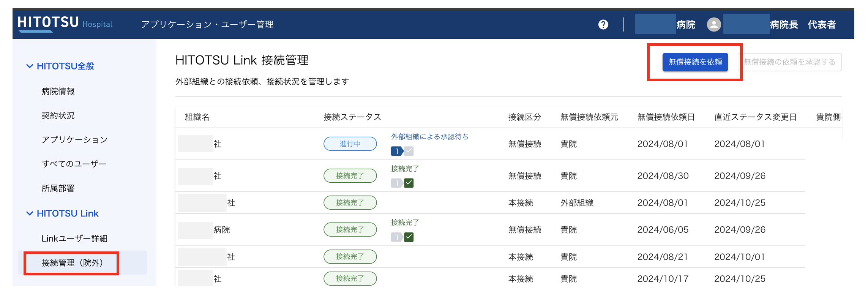Screen dimensions: 868x297
Task: Open 所属部署 in the sidebar
Action: 58,188
